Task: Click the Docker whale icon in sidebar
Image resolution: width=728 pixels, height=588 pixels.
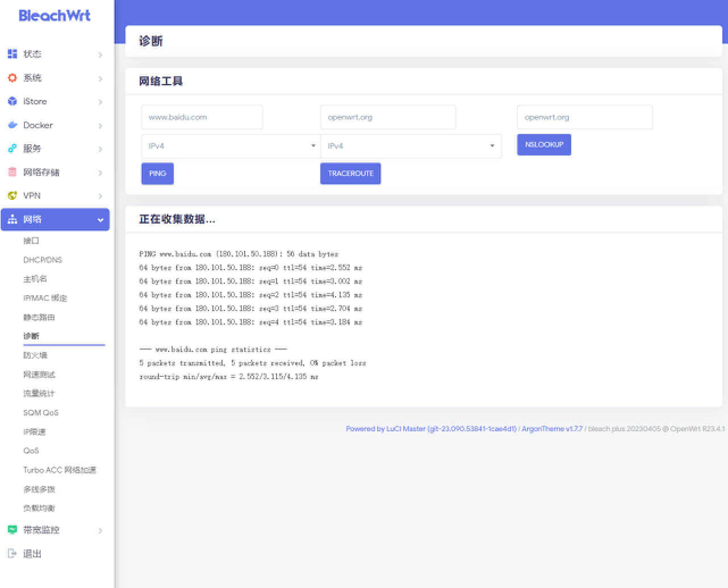Action: pyautogui.click(x=12, y=125)
